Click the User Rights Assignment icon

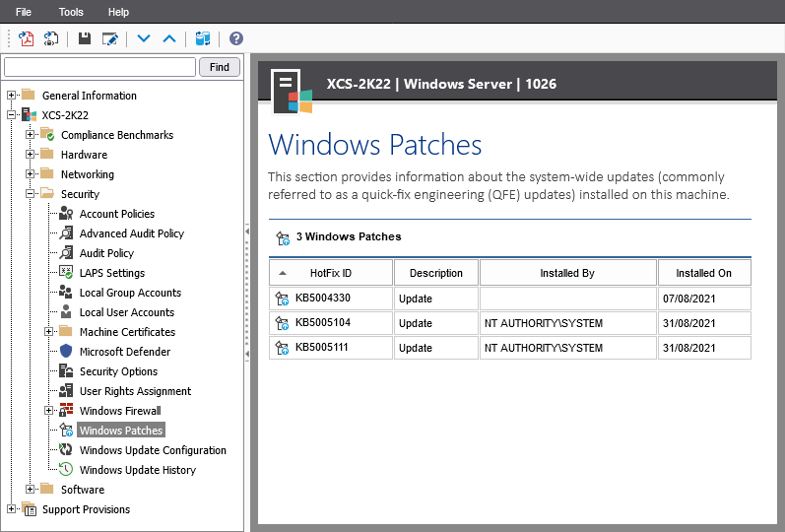(66, 391)
